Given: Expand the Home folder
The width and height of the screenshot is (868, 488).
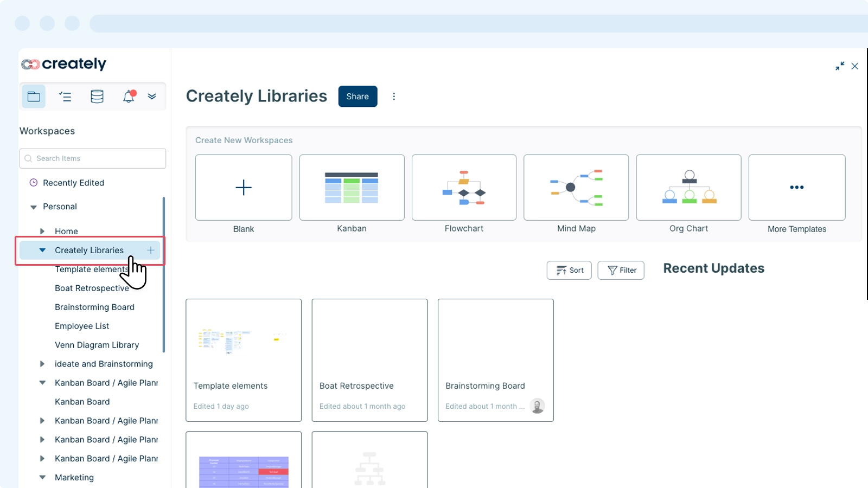Looking at the screenshot, I should click(x=42, y=231).
